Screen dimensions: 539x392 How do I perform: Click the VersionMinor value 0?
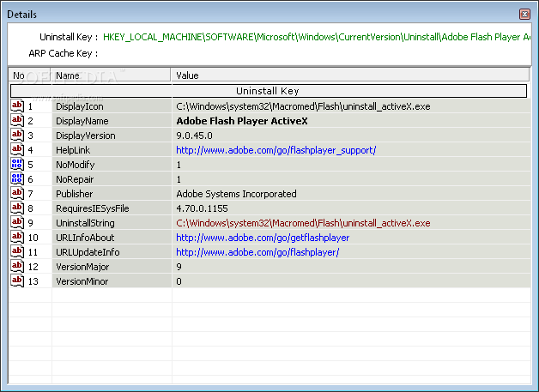(179, 281)
